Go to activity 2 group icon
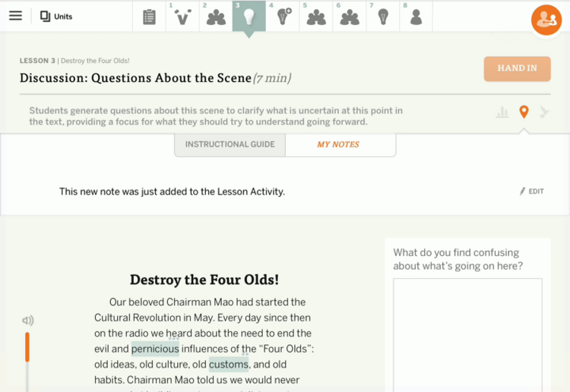This screenshot has height=392, width=570. [x=216, y=17]
